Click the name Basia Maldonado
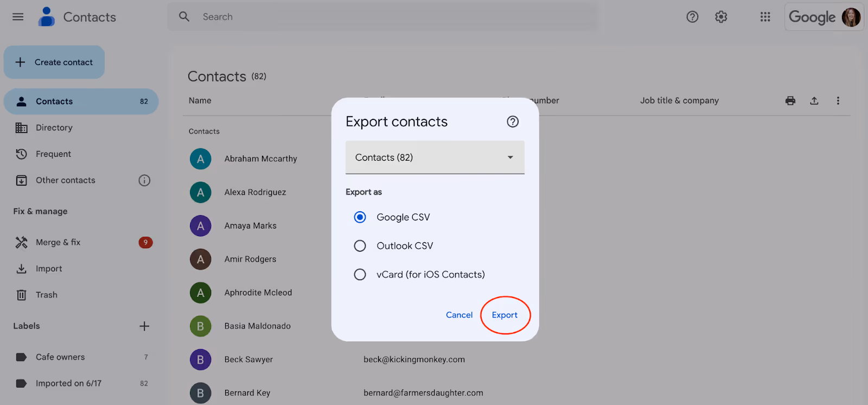The height and width of the screenshot is (405, 868). [x=258, y=326]
